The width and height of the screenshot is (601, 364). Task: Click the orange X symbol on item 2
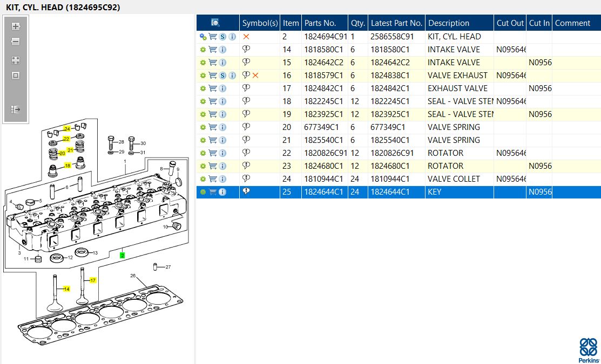click(246, 37)
